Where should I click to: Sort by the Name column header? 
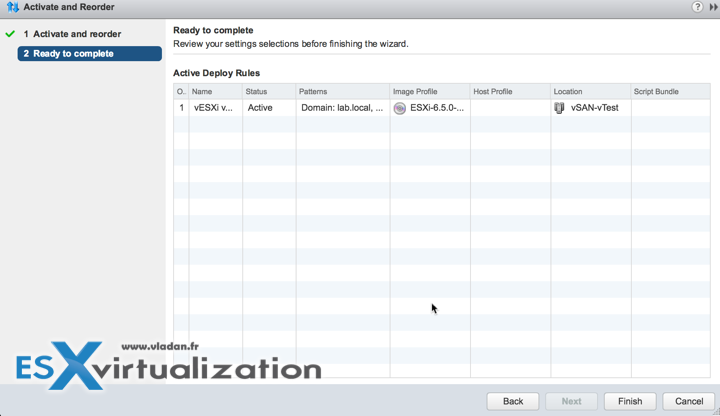[215, 91]
